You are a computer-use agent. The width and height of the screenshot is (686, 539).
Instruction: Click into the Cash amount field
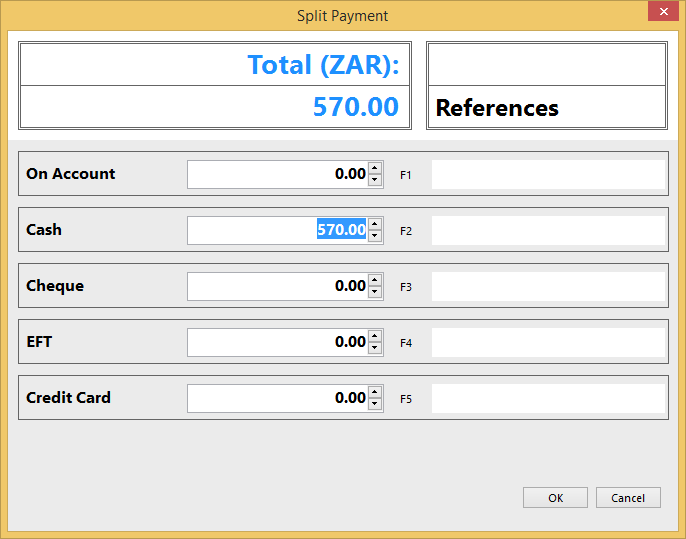point(277,230)
